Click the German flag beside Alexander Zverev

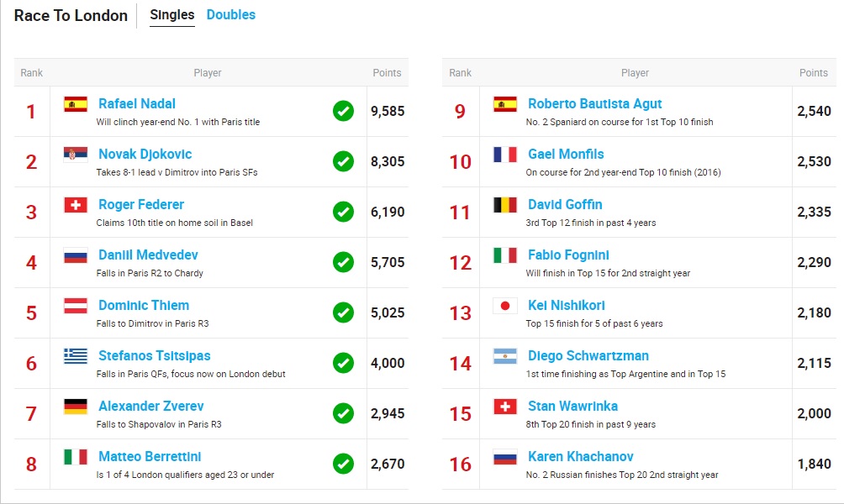[x=76, y=406]
